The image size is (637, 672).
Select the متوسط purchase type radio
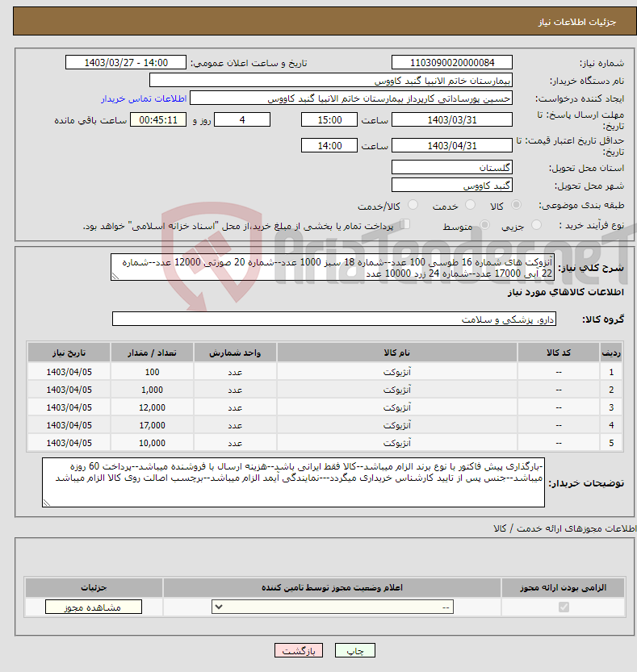coord(484,225)
